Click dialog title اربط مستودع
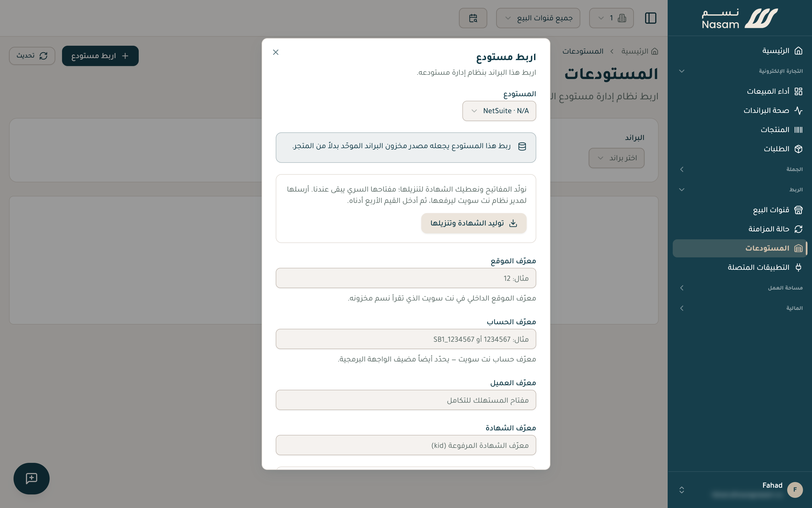This screenshot has width=812, height=508. 506,57
